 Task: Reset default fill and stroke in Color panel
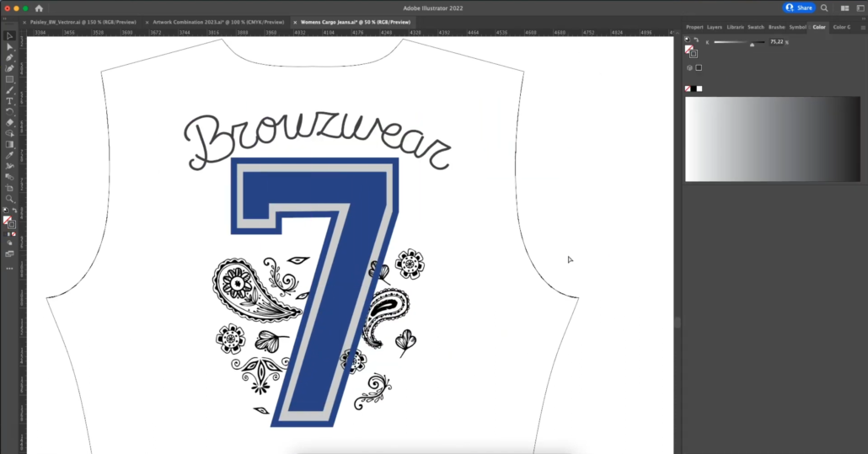pos(687,40)
